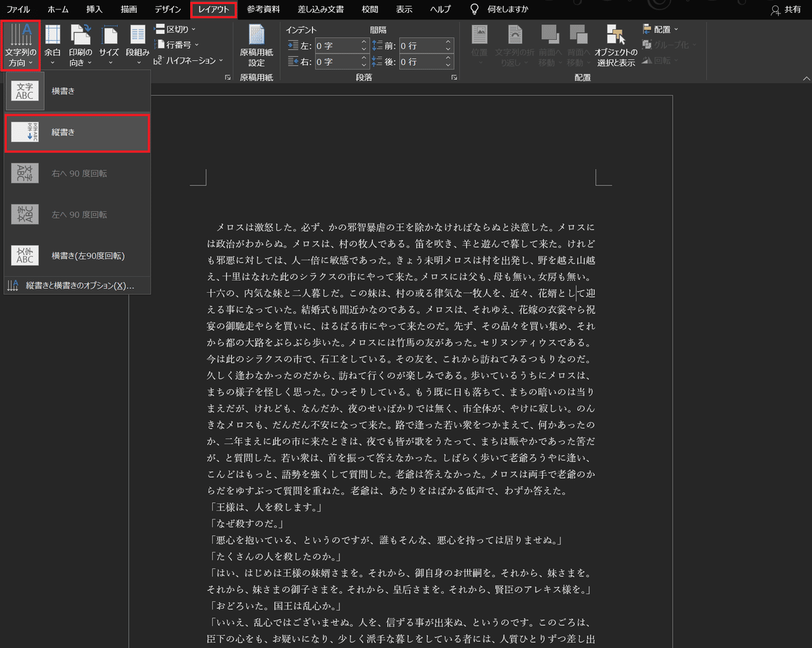Screen dimensions: 812x648
Task: Open the 段落 paragraph dialog launcher
Action: pyautogui.click(x=454, y=78)
